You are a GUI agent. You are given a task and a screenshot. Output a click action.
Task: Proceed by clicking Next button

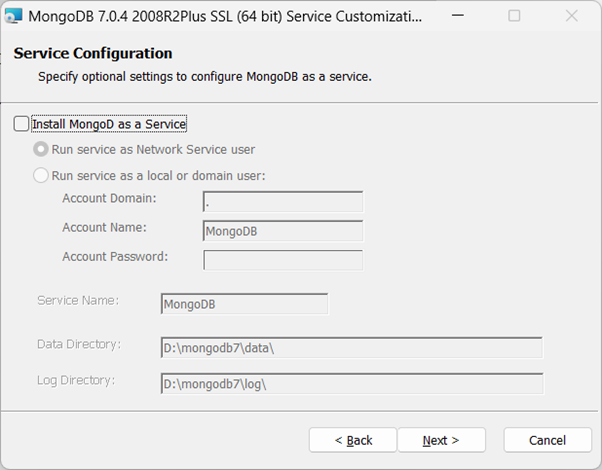tap(441, 440)
